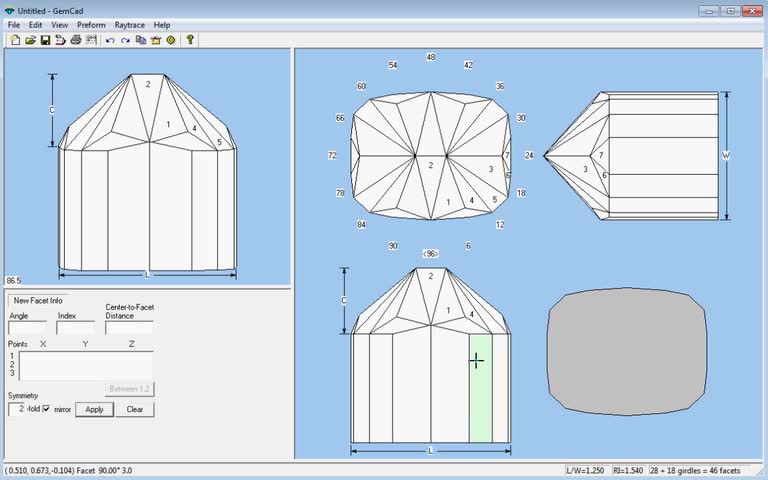Print the facet diagram
The width and height of the screenshot is (768, 480).
tap(75, 40)
